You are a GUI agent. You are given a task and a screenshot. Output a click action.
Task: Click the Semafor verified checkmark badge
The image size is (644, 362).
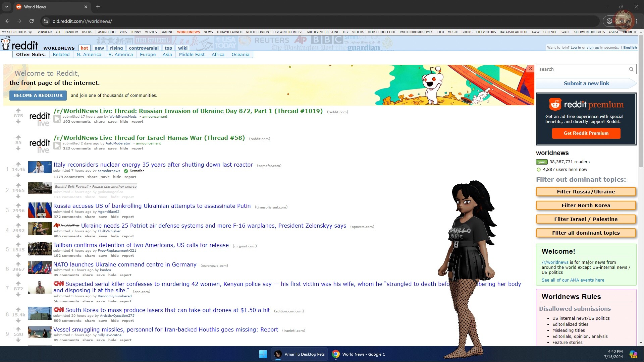126,171
